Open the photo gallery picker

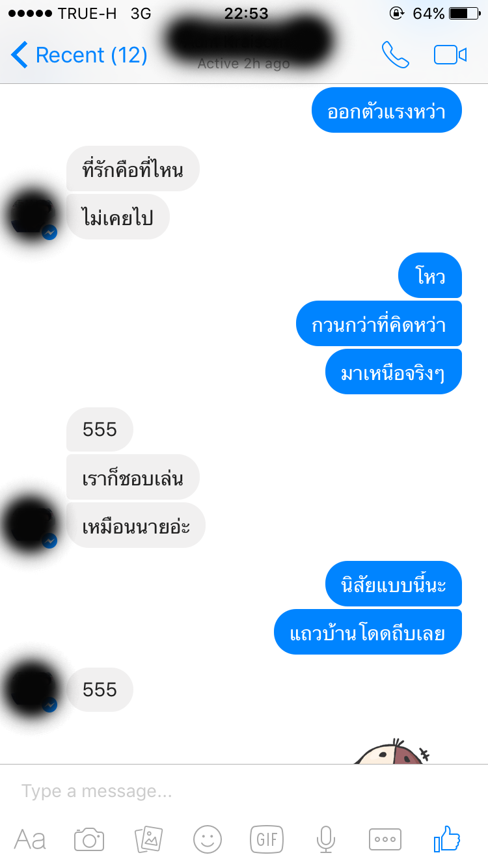click(148, 839)
